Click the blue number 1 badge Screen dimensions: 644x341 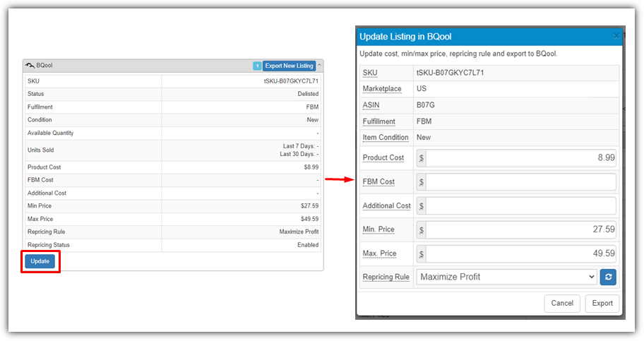[x=257, y=66]
